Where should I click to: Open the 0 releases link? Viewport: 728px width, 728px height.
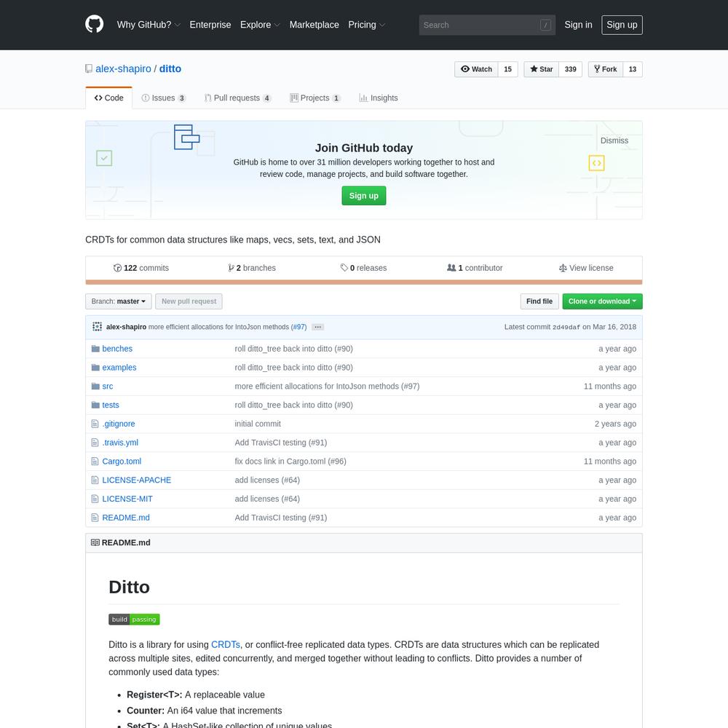(363, 268)
